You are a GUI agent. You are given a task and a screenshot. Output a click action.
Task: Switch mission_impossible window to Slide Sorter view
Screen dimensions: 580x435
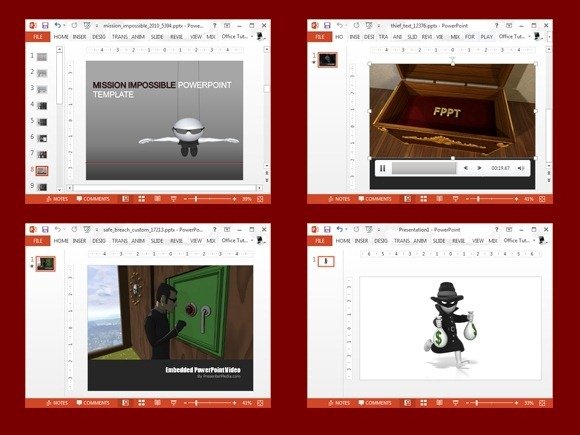pyautogui.click(x=142, y=199)
